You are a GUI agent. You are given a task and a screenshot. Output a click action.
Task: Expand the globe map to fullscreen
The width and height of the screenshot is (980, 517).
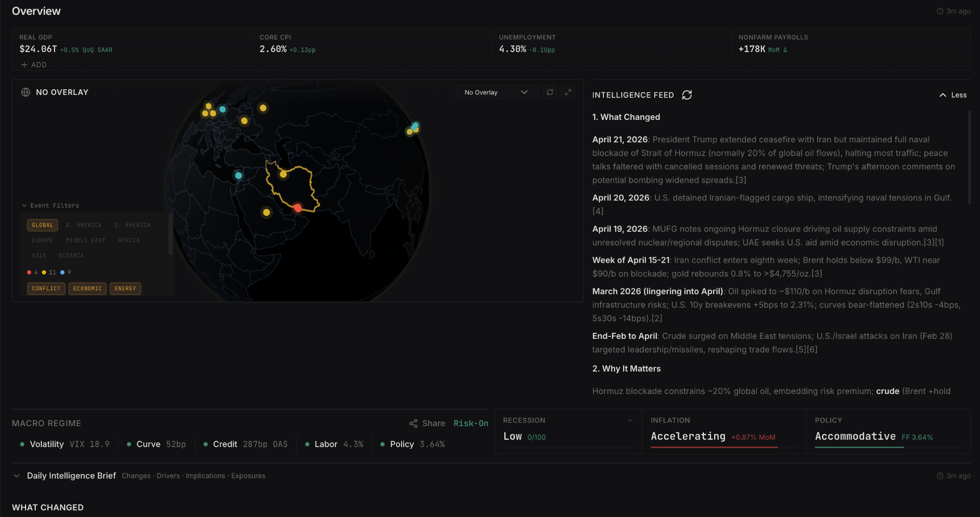pyautogui.click(x=568, y=92)
